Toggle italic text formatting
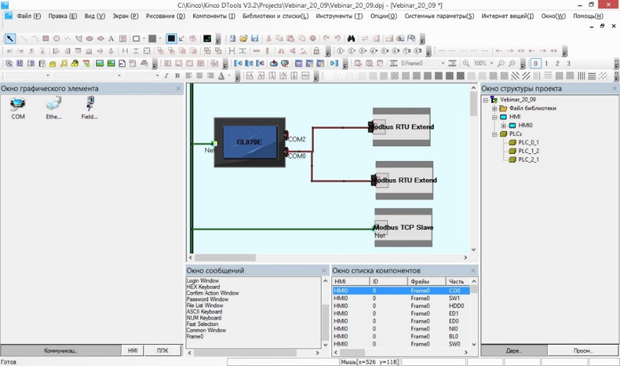This screenshot has height=366, width=620. click(x=166, y=75)
